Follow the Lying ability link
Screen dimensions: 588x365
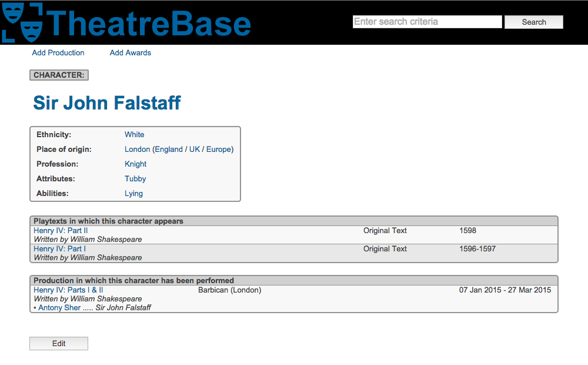[x=133, y=194]
